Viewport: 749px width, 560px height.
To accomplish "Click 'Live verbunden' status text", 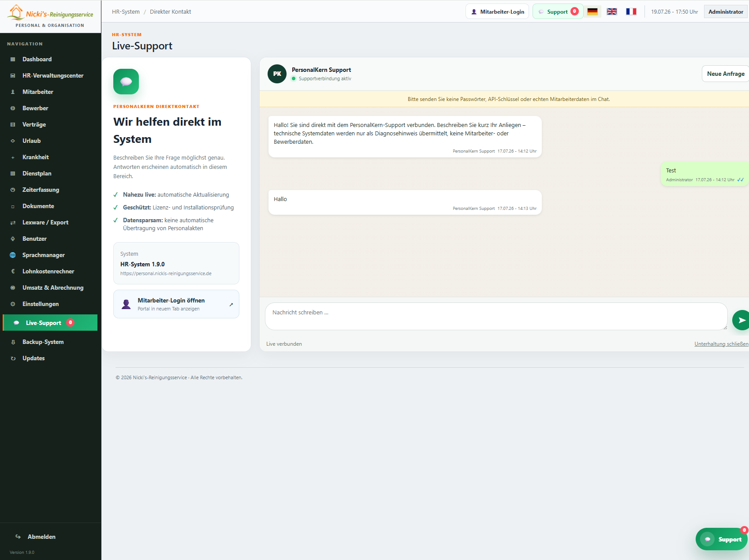I will tap(284, 344).
